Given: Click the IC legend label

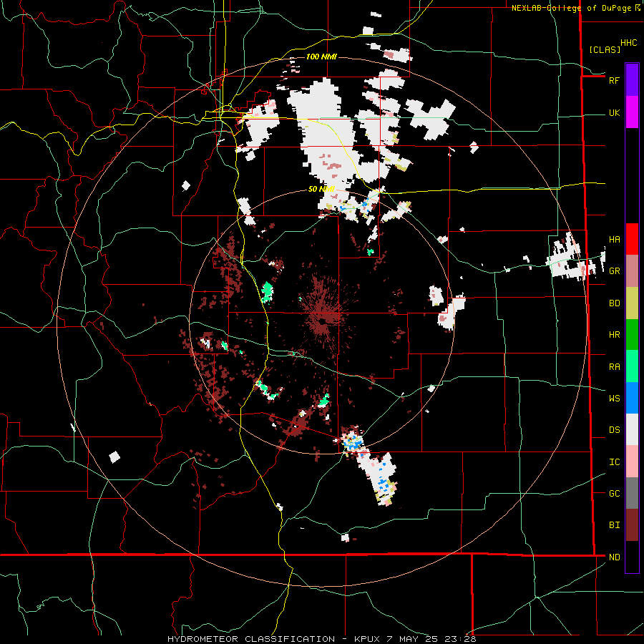Looking at the screenshot, I should click(x=614, y=462).
